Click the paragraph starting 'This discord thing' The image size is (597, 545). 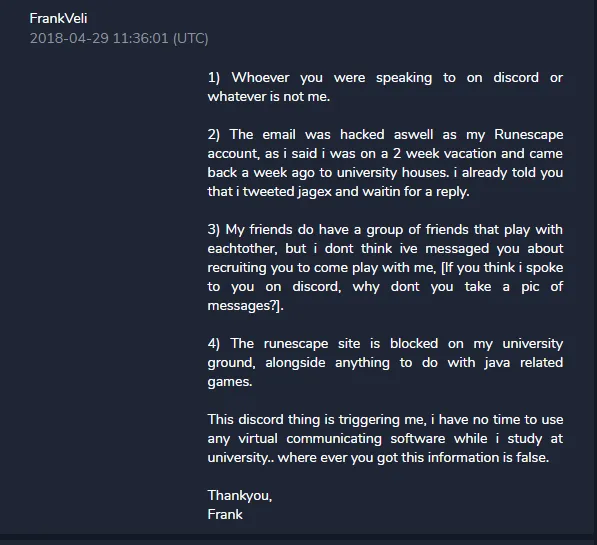coord(385,438)
